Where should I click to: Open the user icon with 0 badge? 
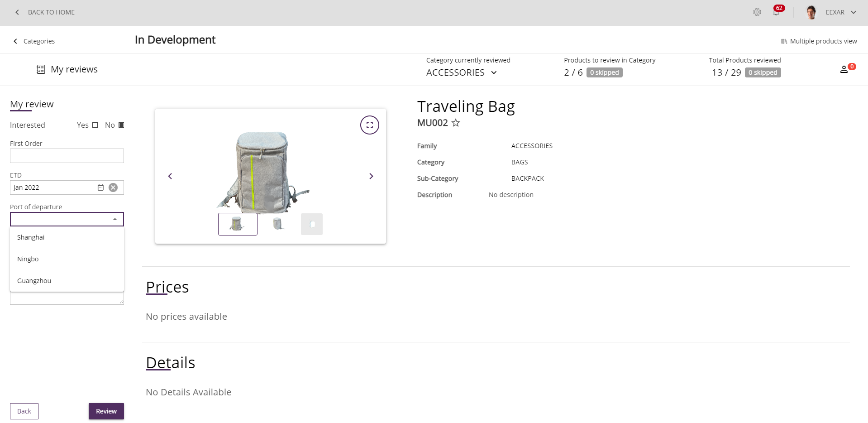(x=844, y=69)
